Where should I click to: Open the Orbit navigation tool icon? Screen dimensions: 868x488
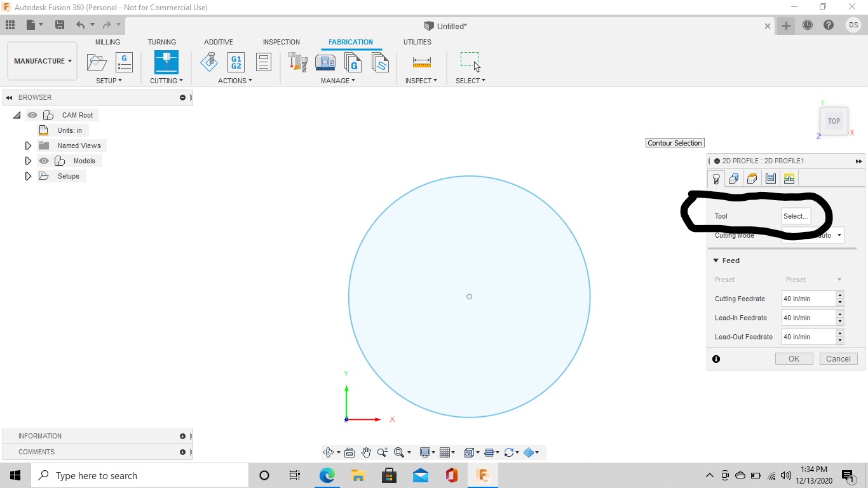(329, 452)
